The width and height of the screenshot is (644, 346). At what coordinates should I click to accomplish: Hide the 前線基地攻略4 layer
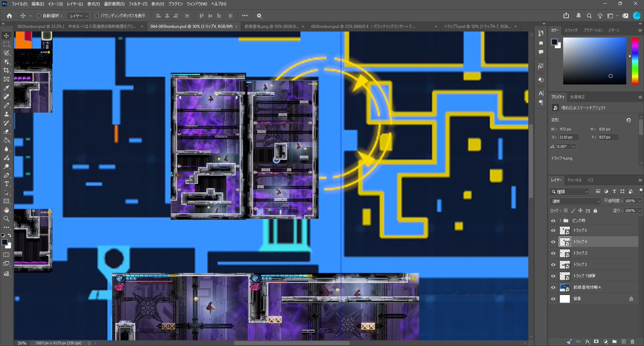point(553,287)
